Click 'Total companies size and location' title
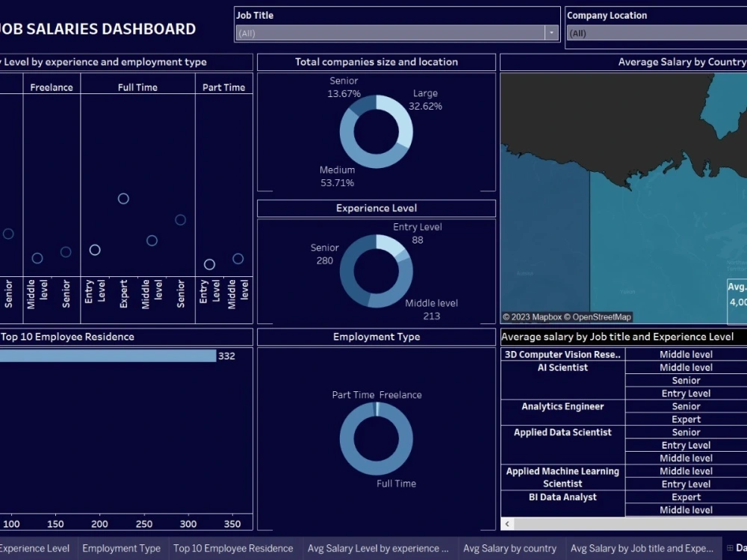Viewport: 747px width, 560px height. (376, 62)
